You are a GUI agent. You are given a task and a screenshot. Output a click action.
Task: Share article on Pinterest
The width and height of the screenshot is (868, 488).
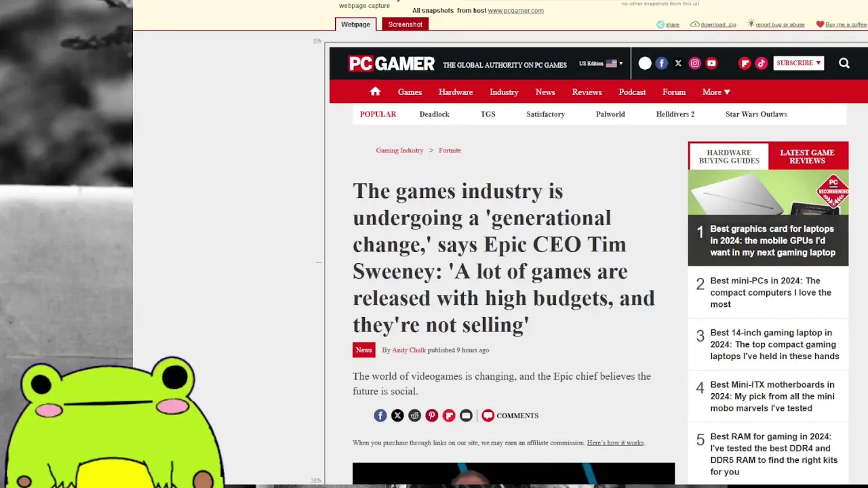431,415
